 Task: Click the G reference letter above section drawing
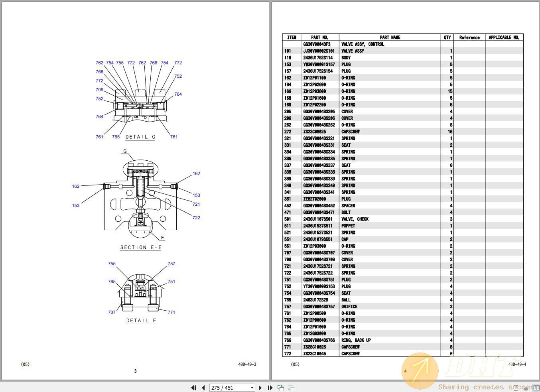(125, 152)
